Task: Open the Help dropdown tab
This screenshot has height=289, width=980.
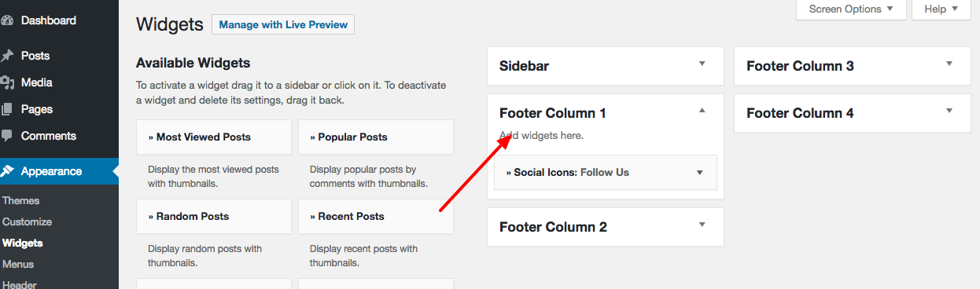Action: [941, 9]
